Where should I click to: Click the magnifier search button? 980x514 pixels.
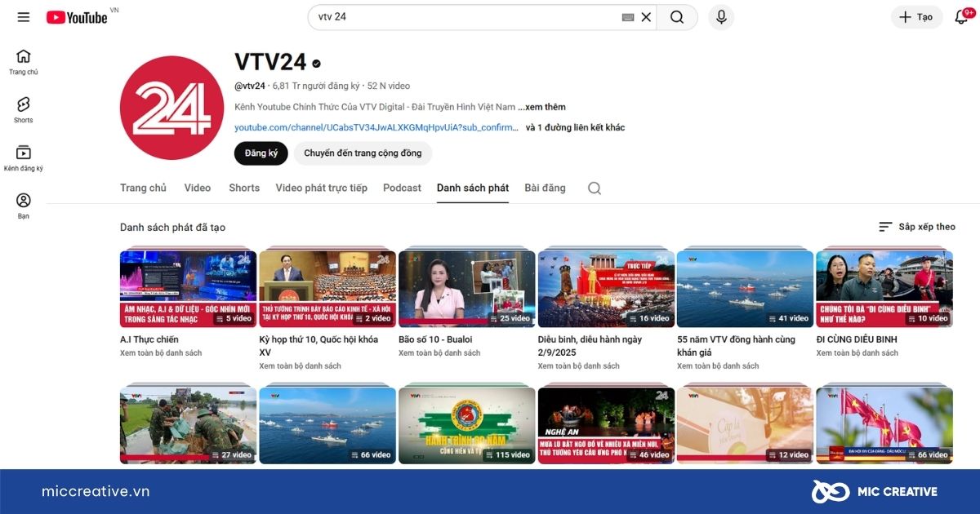[677, 17]
